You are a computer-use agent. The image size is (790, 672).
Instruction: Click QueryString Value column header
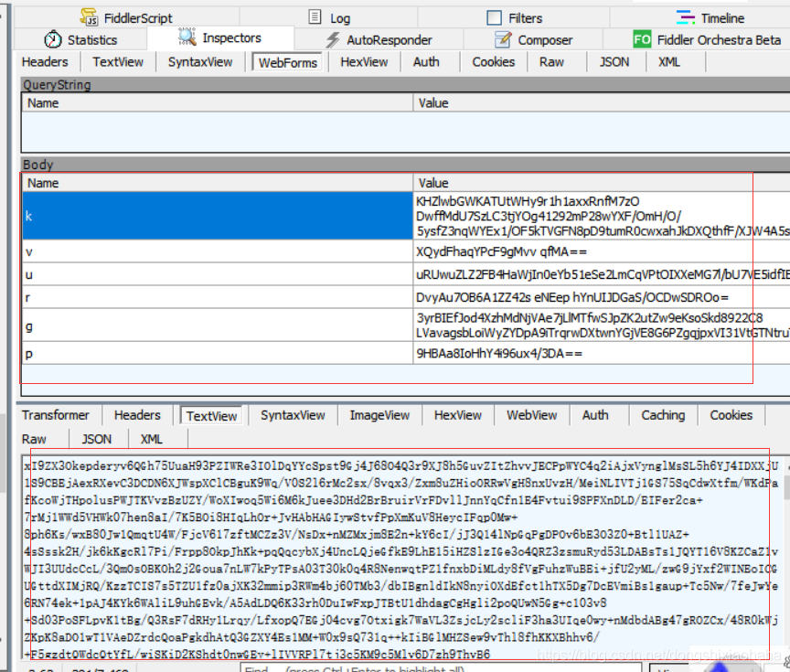(602, 102)
